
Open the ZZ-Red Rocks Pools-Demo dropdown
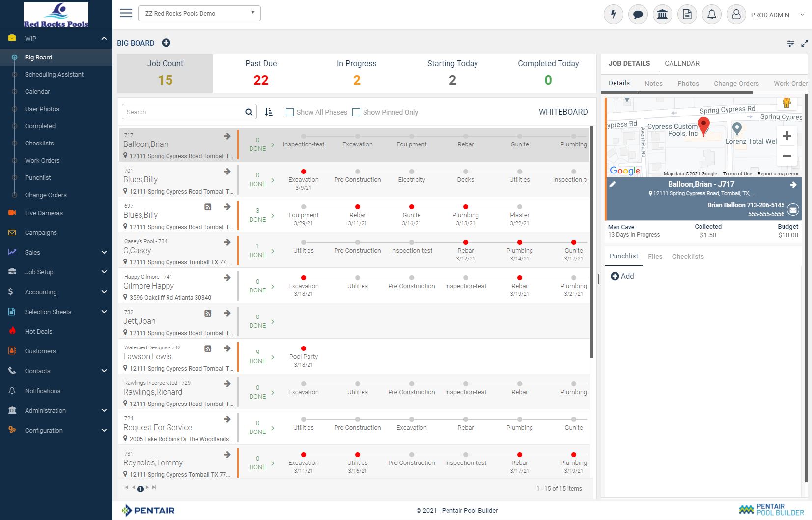pos(199,13)
